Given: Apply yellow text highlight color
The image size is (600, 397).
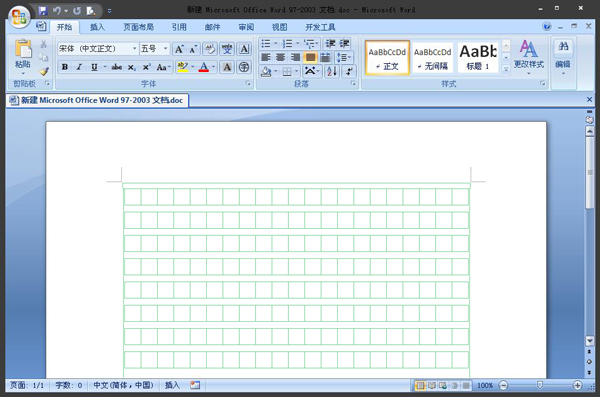Looking at the screenshot, I should pos(183,67).
